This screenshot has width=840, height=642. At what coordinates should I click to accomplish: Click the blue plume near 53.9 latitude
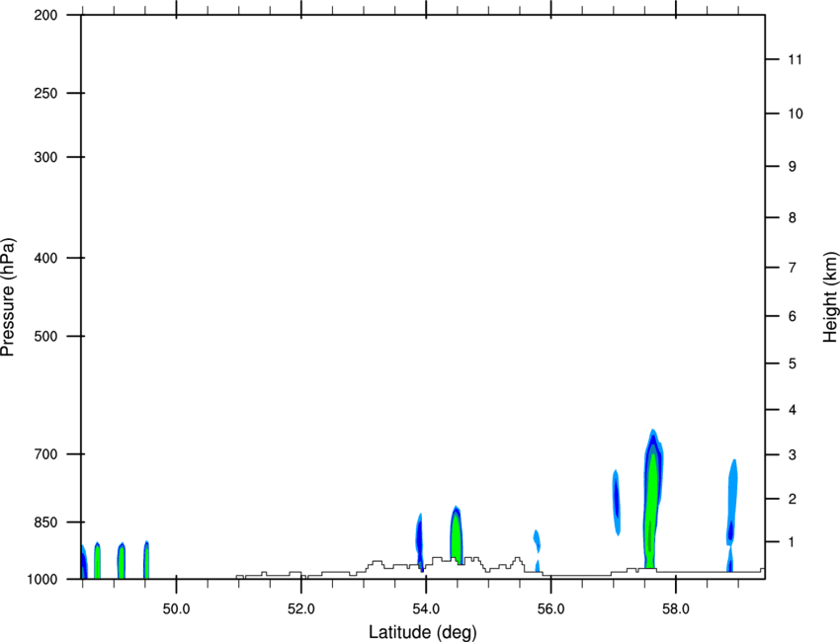(419, 541)
